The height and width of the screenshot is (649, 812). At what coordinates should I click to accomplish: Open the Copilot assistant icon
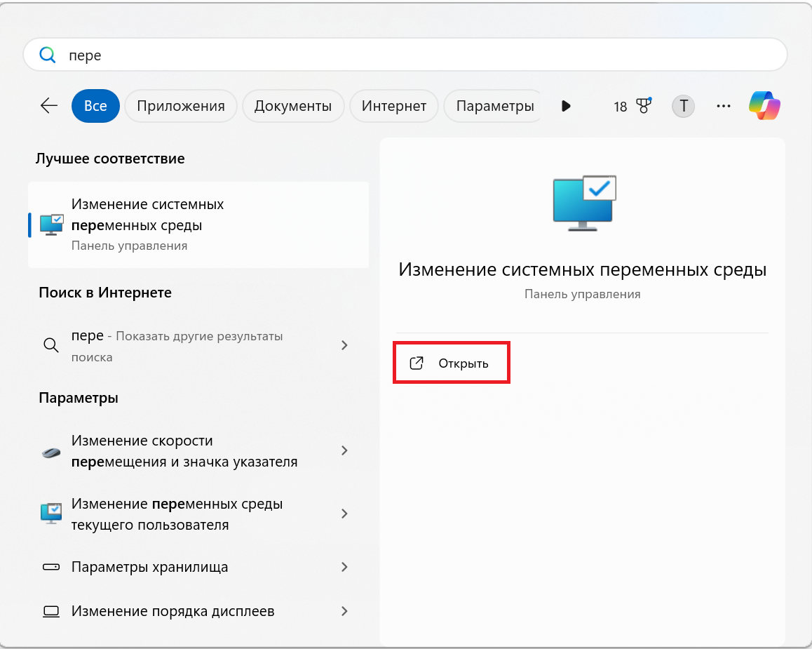(x=764, y=105)
